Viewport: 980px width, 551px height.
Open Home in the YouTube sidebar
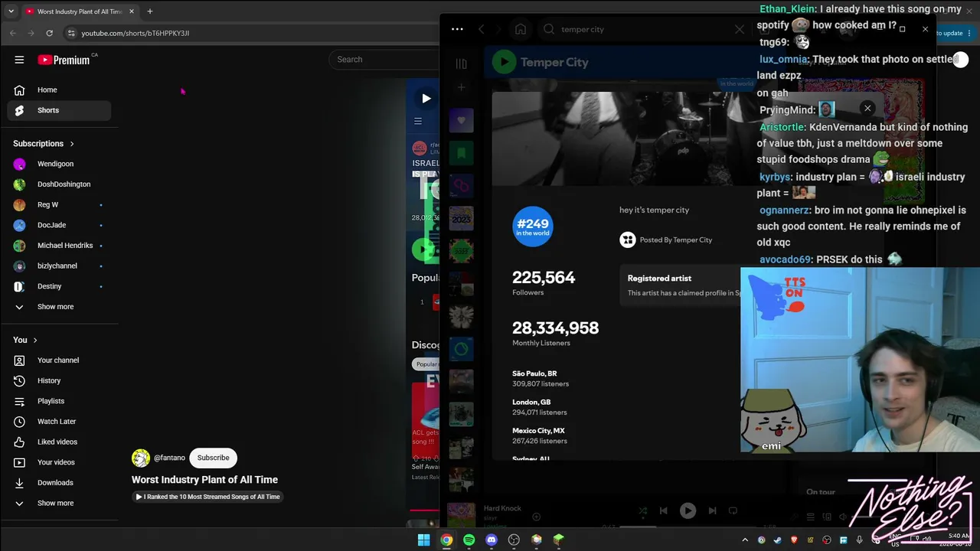59,90
